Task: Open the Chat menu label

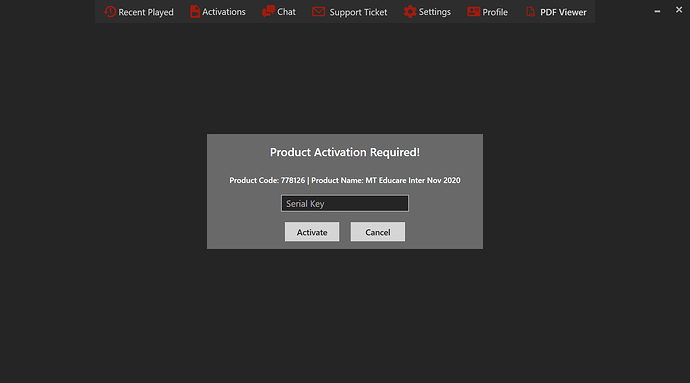Action: pyautogui.click(x=286, y=12)
